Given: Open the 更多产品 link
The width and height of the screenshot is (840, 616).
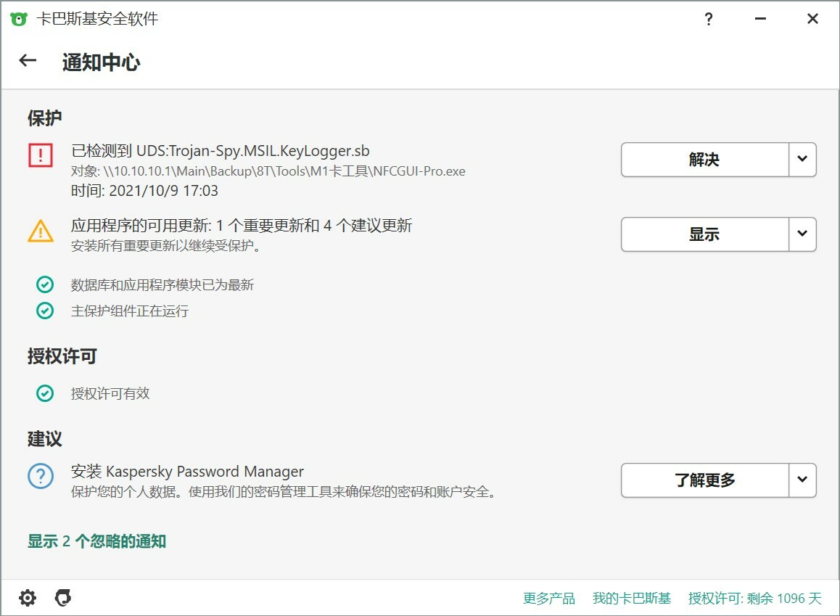Looking at the screenshot, I should coord(549,599).
